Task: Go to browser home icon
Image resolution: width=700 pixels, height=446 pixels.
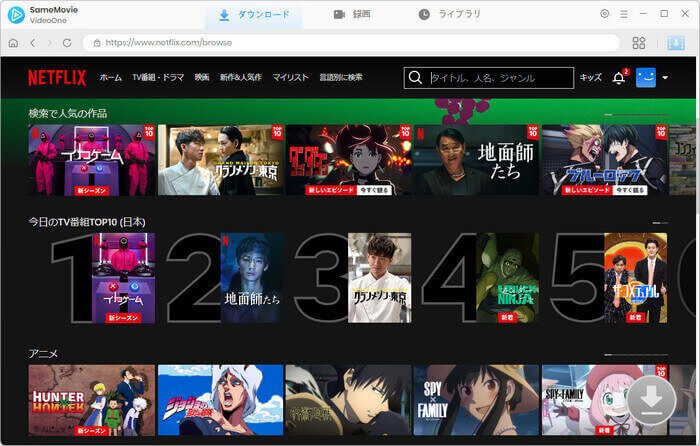Action: pos(13,43)
